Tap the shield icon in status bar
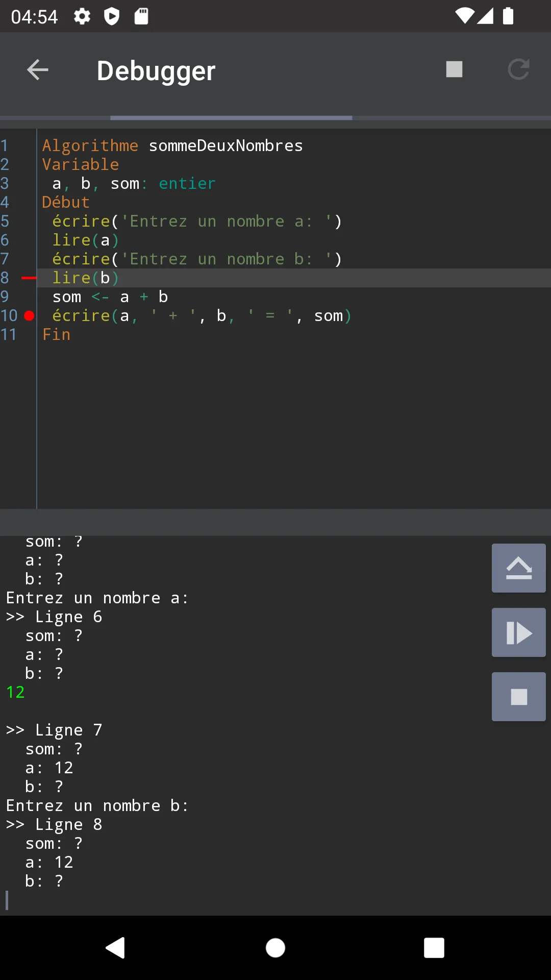Screen dimensions: 551x980 (112, 16)
